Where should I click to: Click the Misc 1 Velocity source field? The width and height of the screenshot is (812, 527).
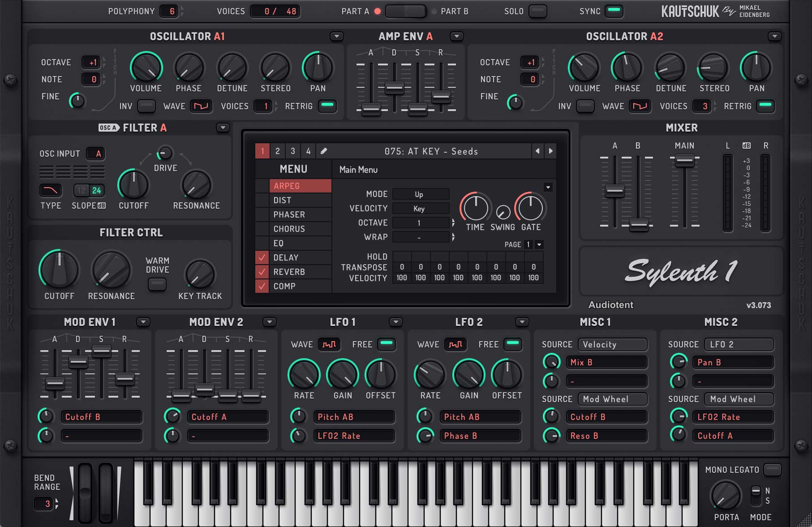[612, 344]
